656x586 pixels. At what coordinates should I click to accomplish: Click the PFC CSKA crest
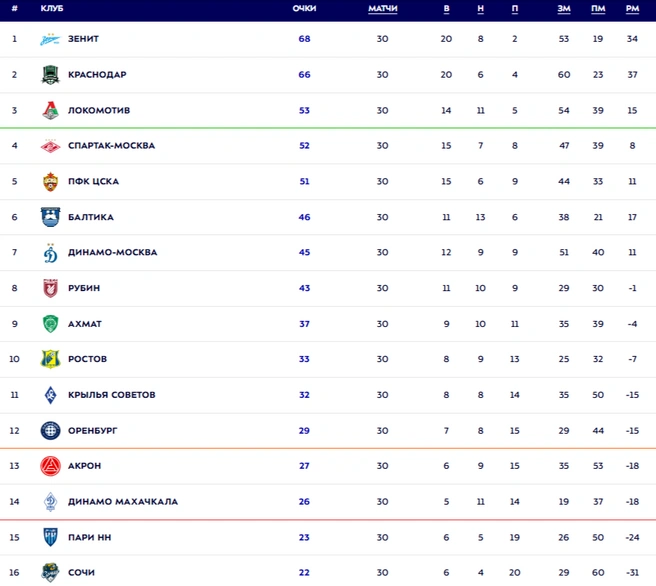[x=50, y=182]
